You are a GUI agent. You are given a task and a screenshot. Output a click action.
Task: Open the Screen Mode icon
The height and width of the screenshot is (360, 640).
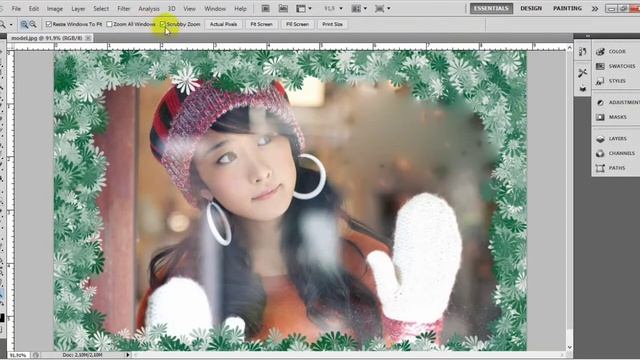[x=380, y=8]
